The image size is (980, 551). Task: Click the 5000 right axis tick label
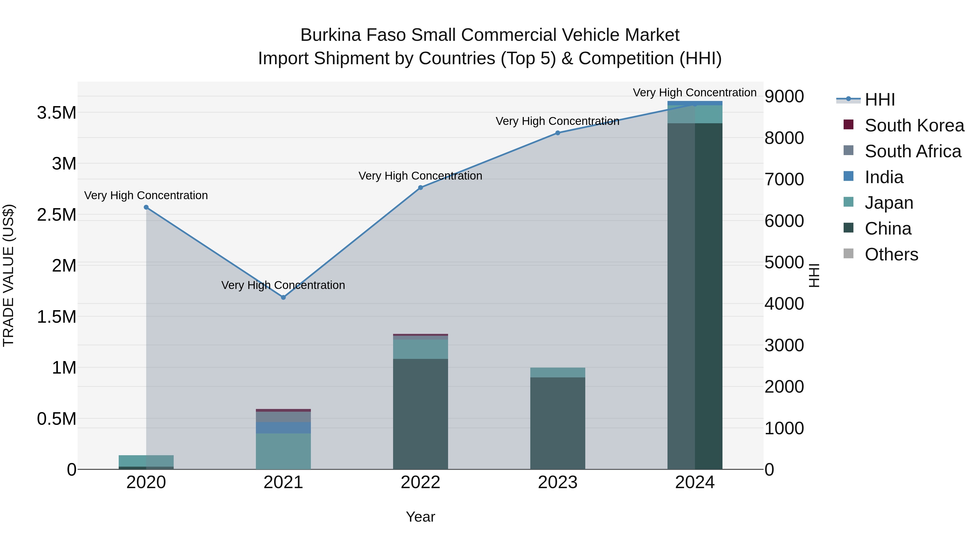(785, 262)
